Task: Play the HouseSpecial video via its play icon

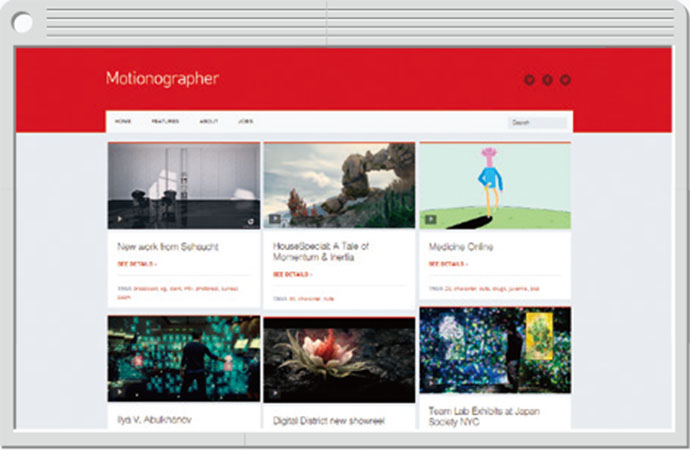Action: [275, 219]
